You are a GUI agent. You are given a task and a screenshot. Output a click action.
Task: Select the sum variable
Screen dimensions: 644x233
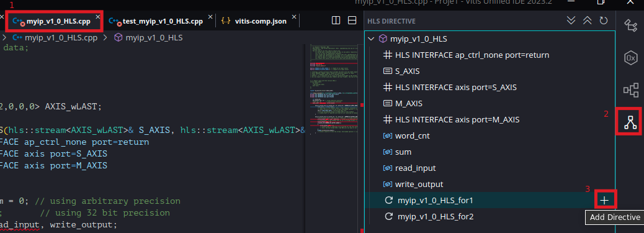pyautogui.click(x=490, y=152)
